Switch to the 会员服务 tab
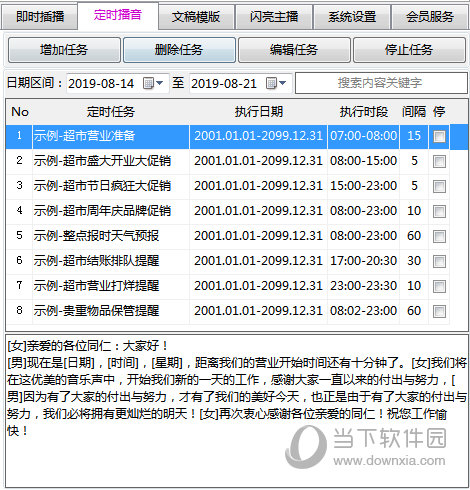This screenshot has height=490, width=470. point(430,17)
